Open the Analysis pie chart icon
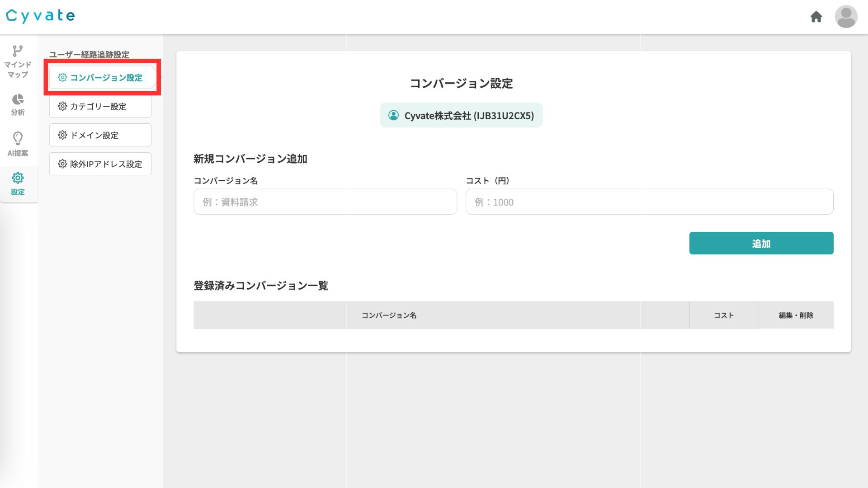This screenshot has width=868, height=488. 18,99
